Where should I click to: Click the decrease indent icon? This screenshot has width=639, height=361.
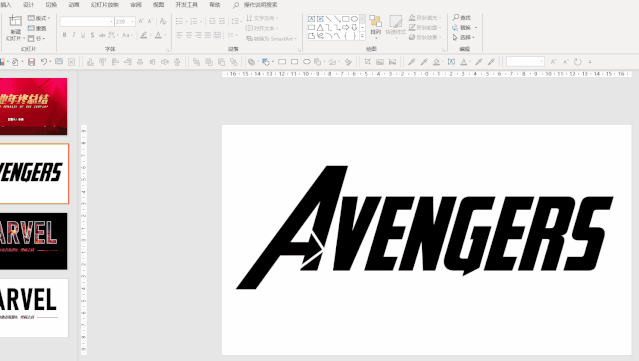point(212,21)
